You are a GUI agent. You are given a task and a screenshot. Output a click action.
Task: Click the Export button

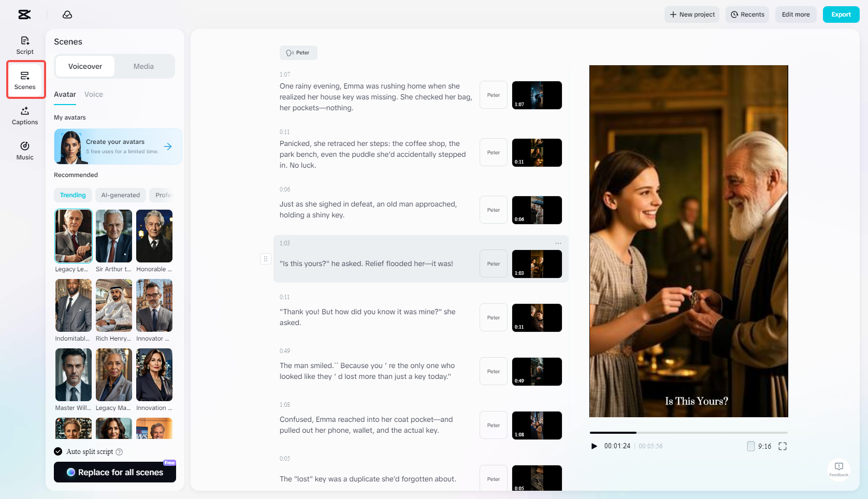[841, 14]
